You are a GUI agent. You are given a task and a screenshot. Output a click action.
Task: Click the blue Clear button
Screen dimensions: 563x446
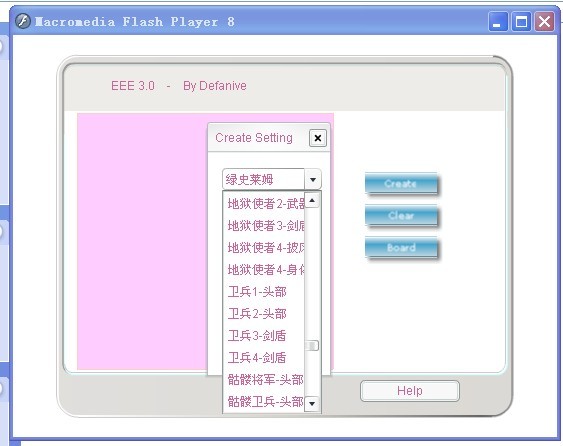[x=401, y=215]
